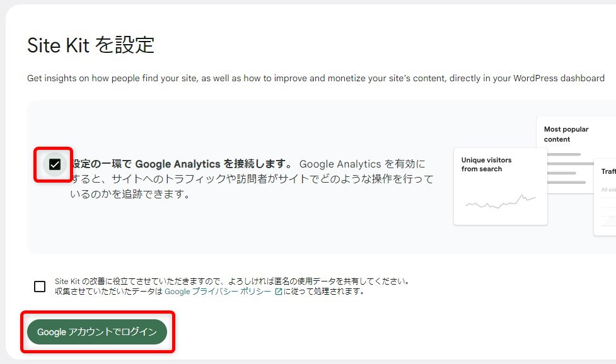Image resolution: width=616 pixels, height=364 pixels.
Task: Click the Site Kit を設定 heading
Action: (x=91, y=45)
